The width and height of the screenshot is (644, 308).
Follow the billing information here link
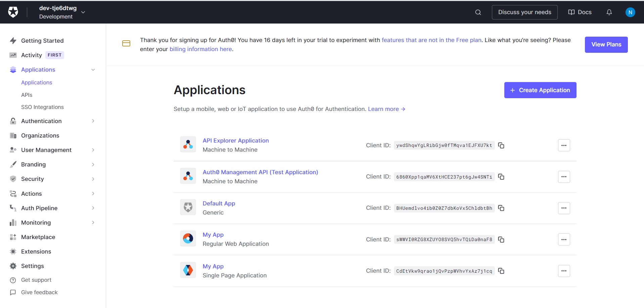pyautogui.click(x=201, y=49)
